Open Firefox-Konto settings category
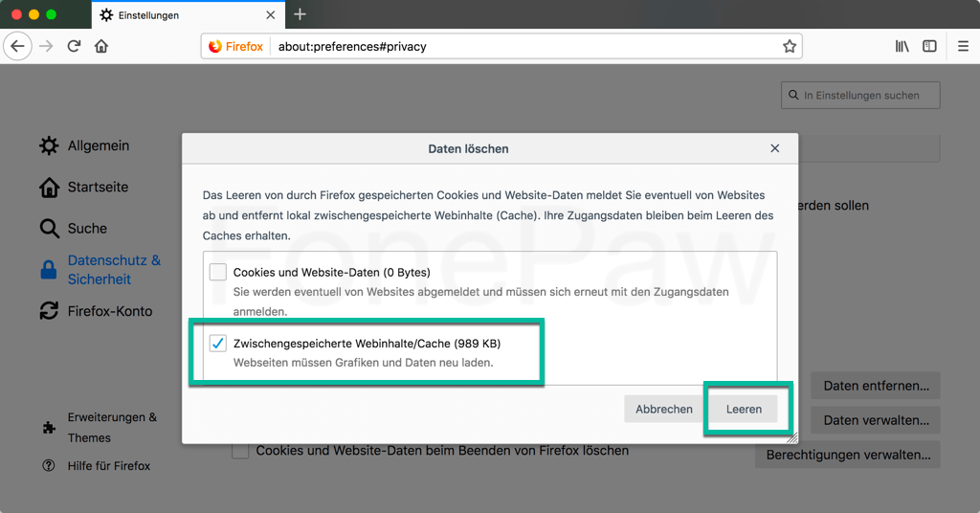 (96, 311)
